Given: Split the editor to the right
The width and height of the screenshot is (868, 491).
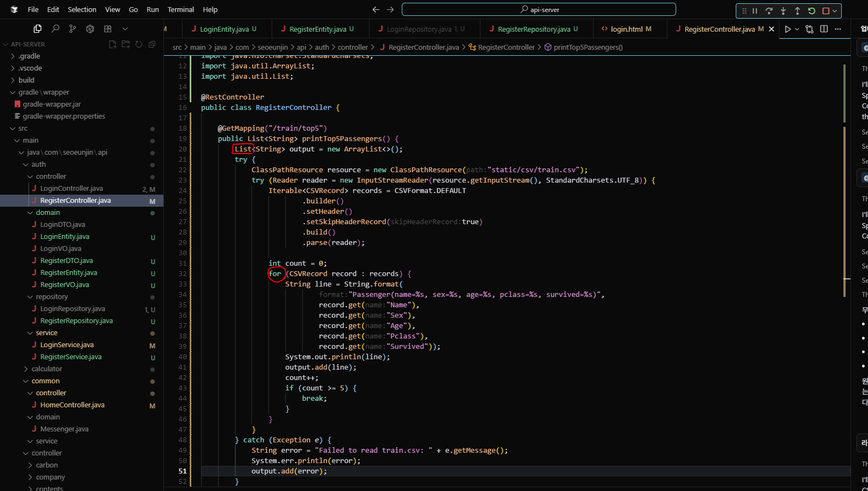Looking at the screenshot, I should (824, 29).
